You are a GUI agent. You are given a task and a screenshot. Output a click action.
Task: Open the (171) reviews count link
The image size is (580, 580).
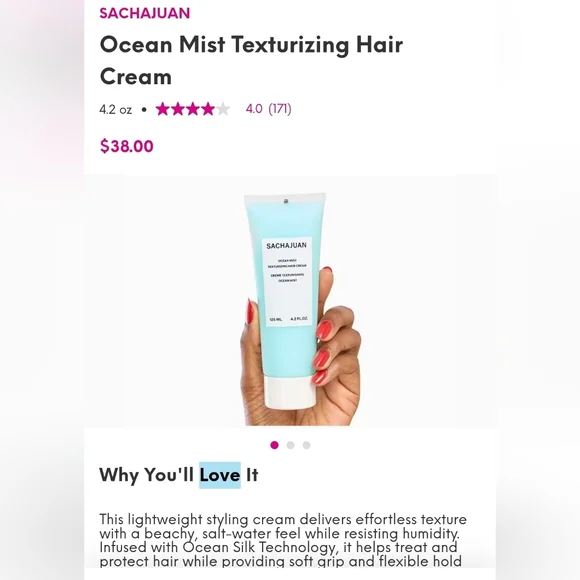(x=280, y=109)
